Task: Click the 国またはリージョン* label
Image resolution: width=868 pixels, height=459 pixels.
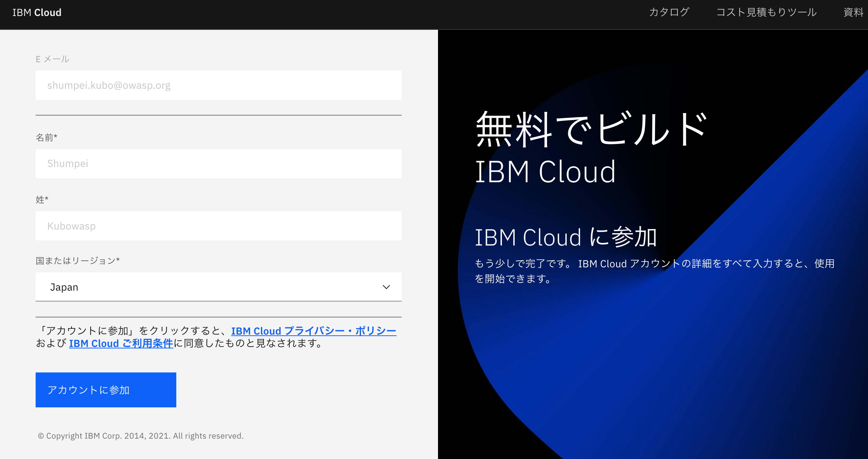Action: pyautogui.click(x=78, y=261)
